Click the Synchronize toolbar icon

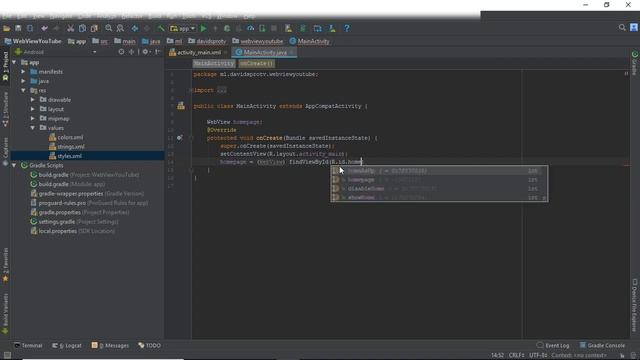[30, 28]
